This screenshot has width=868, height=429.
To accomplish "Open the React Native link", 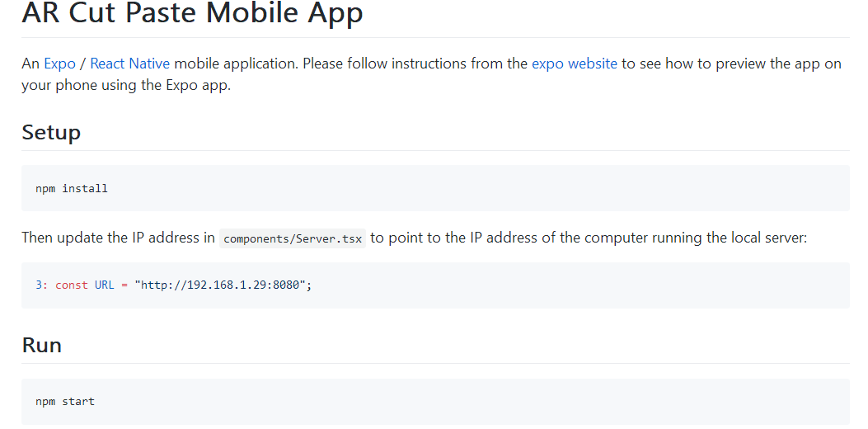I will click(129, 64).
